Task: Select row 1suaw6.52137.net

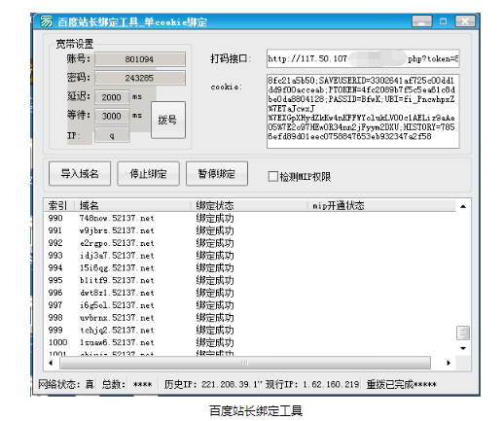Action: pyautogui.click(x=250, y=342)
